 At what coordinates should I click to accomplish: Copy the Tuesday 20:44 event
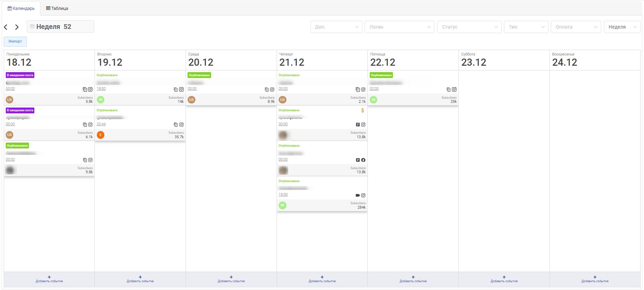point(176,125)
